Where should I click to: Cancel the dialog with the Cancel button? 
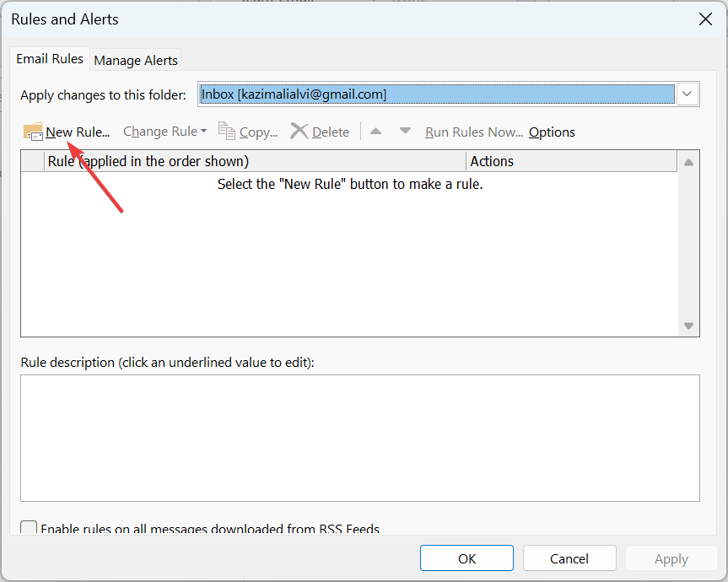tap(569, 558)
